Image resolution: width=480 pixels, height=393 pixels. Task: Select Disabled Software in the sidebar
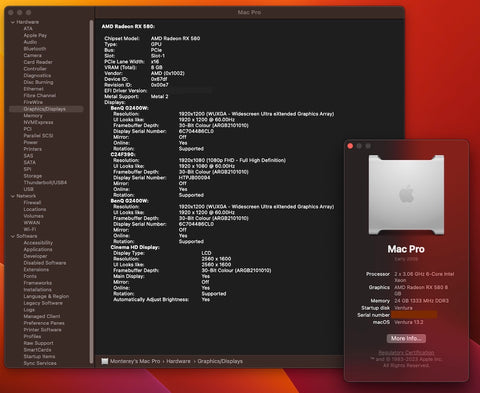tap(45, 263)
